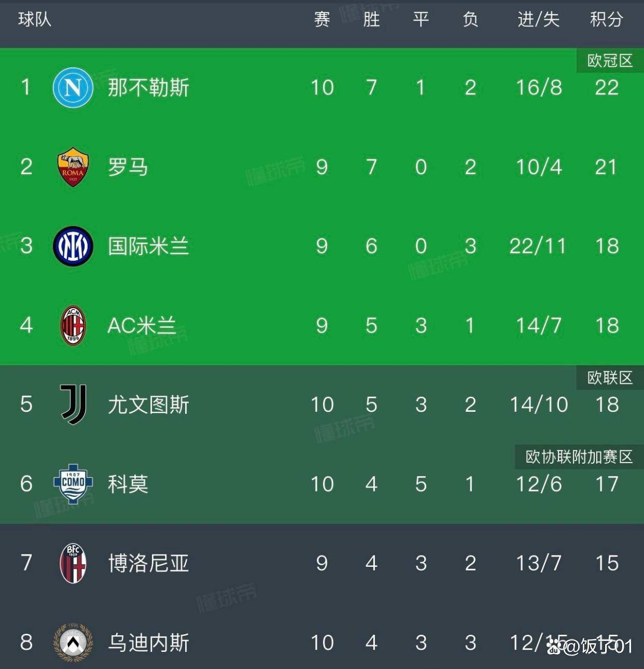The image size is (644, 669).
Task: Select the Roma team badge
Action: 73,167
